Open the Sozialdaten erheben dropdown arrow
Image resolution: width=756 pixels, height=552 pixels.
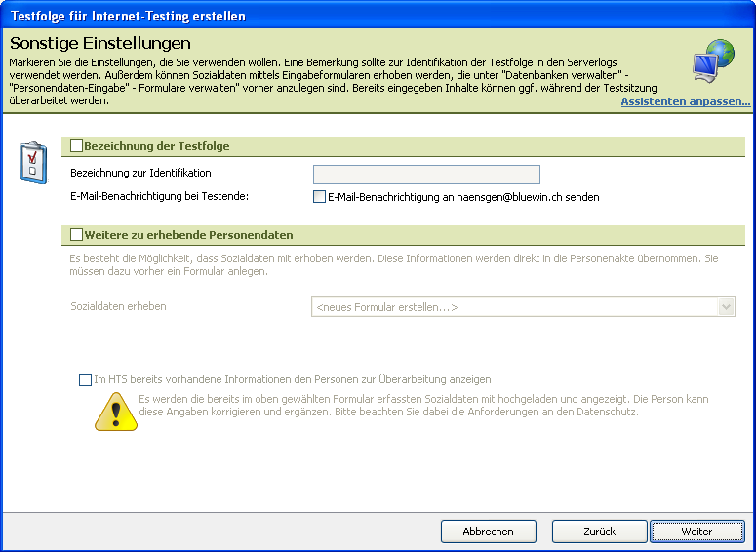point(725,307)
